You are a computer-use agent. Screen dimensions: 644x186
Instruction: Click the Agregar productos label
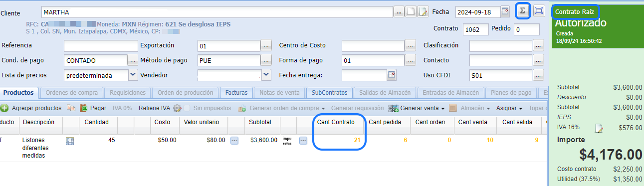pyautogui.click(x=36, y=108)
